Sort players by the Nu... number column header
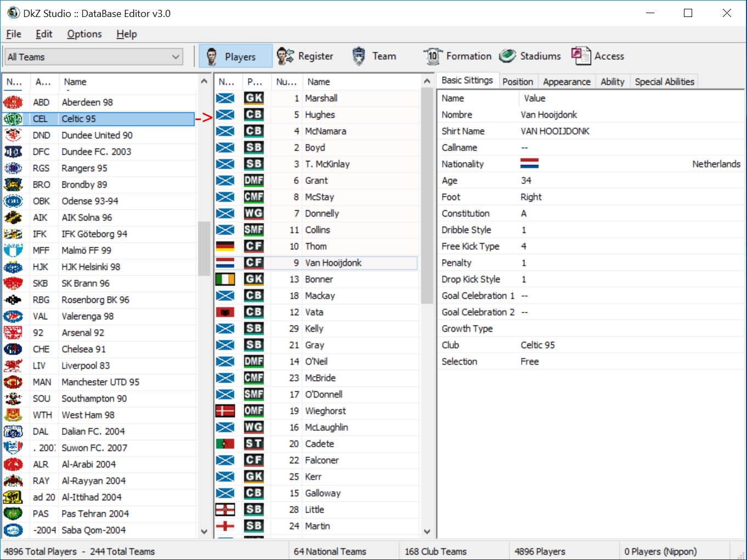 [x=287, y=82]
